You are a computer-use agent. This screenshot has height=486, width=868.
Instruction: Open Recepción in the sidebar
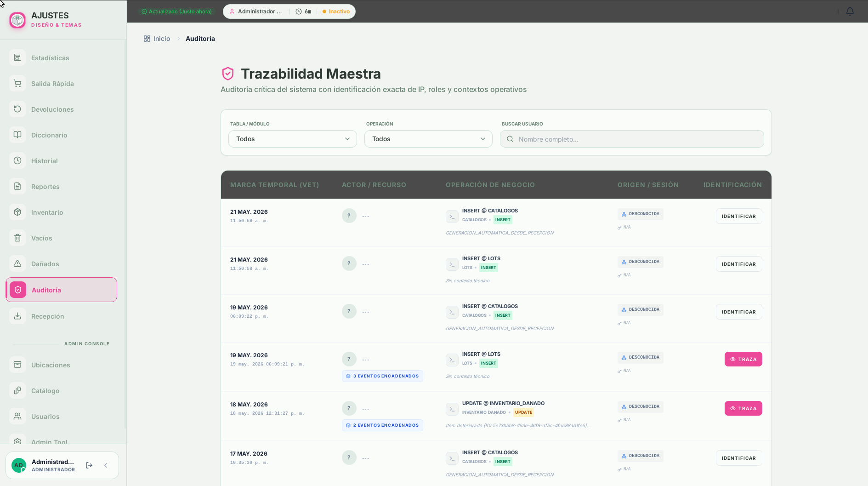(61, 316)
